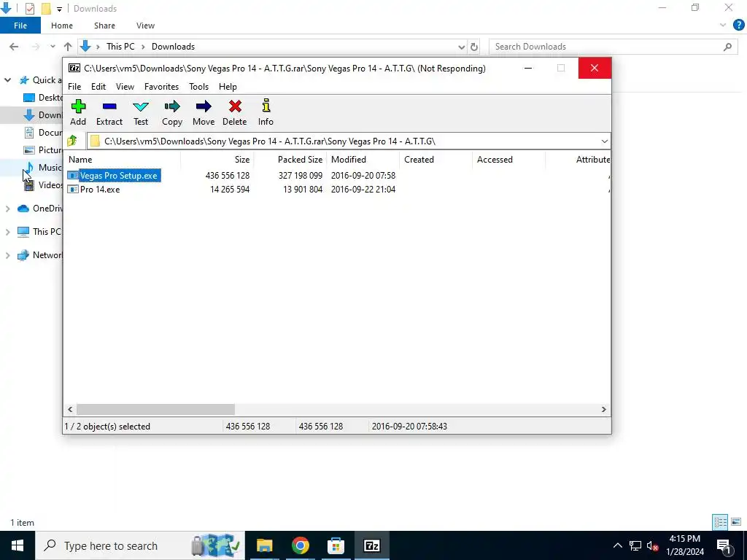Click the left scroll arrow in 7-Zip
This screenshot has width=747, height=560.
tap(71, 410)
